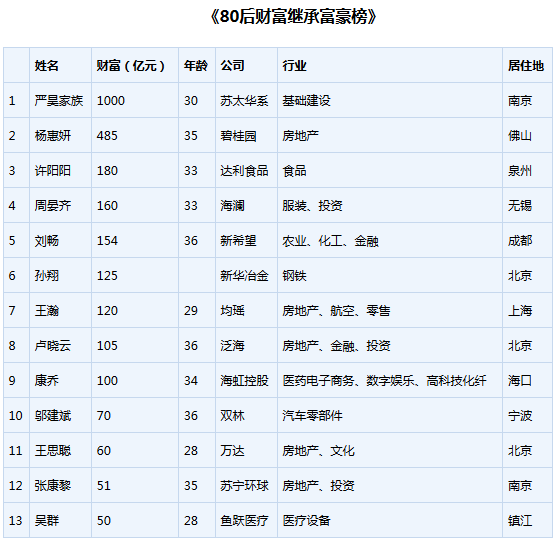The width and height of the screenshot is (556, 548).
Task: Click the wealth value 160 for 周晏齐
Action: click(107, 206)
